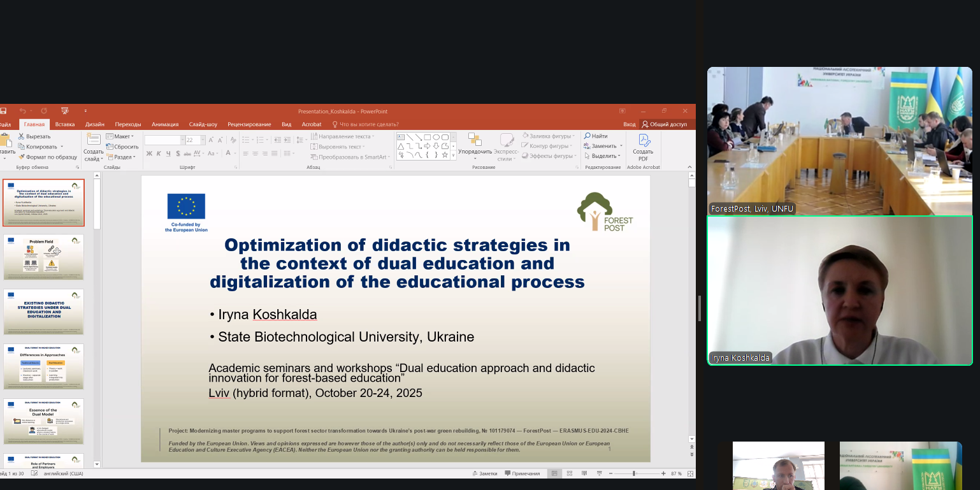
Task: Click the Tell me (Что вы хотите сделать?) box
Action: point(366,124)
